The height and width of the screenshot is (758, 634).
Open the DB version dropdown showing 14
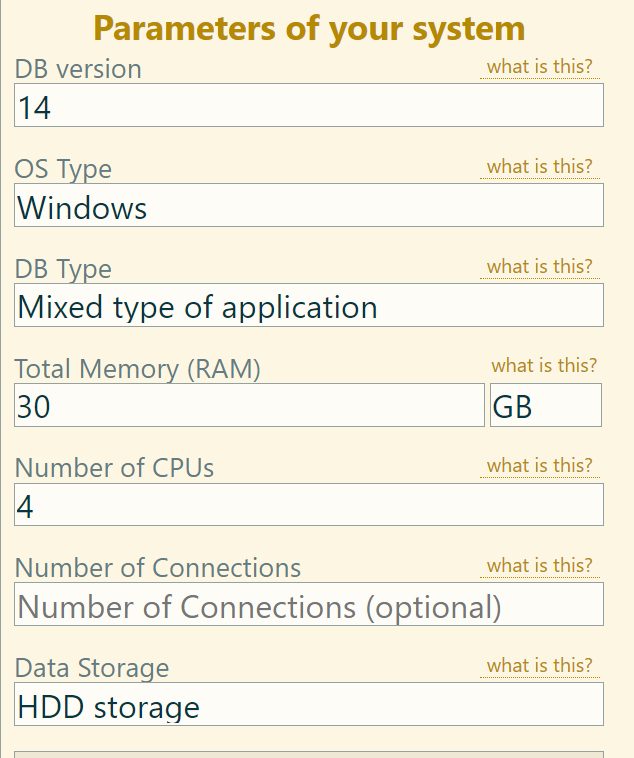[308, 106]
